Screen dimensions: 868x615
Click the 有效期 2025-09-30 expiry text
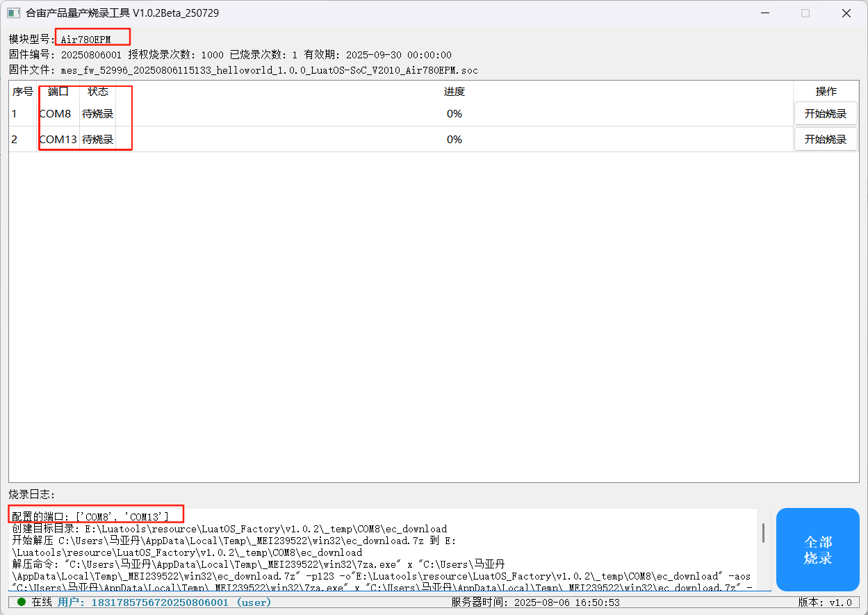pos(377,55)
